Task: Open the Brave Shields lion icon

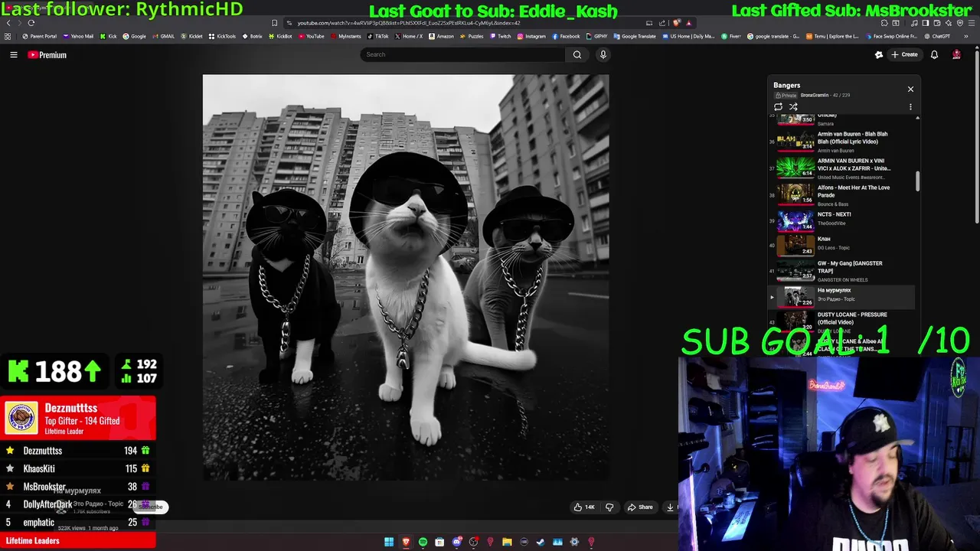Action: (x=676, y=23)
